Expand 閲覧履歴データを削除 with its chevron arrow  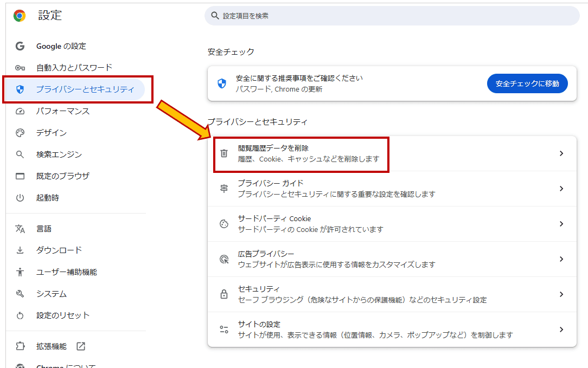561,153
